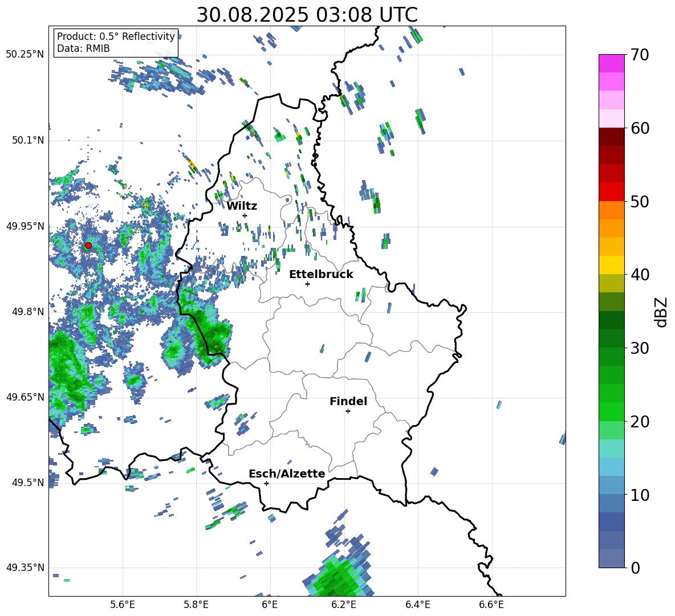This screenshot has height=616, width=675.
Task: Click the colorbar 20 tick label
Action: click(x=640, y=422)
